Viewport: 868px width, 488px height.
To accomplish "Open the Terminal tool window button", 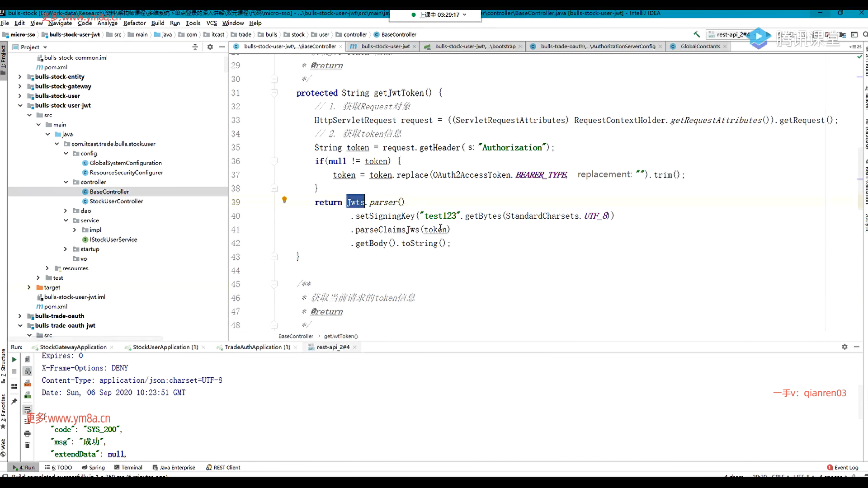I will (128, 468).
